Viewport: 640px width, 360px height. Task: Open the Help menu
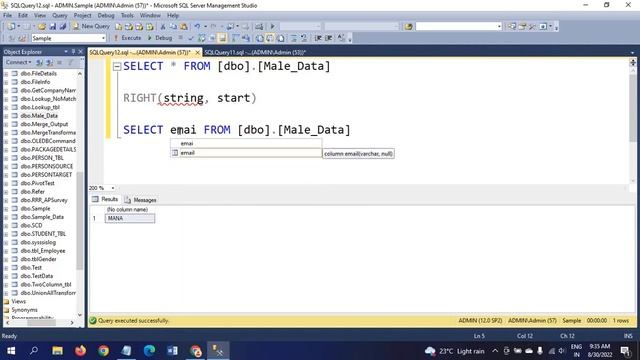[x=173, y=15]
